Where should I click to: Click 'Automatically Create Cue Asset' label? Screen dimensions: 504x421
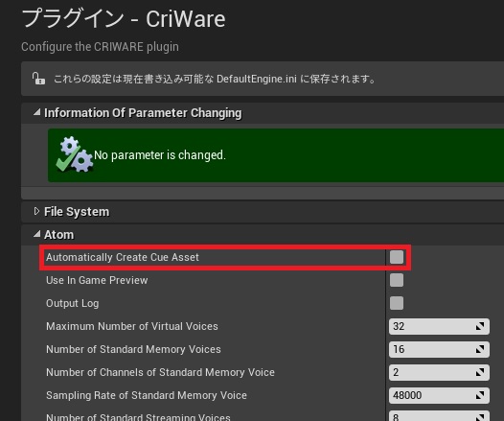123,257
